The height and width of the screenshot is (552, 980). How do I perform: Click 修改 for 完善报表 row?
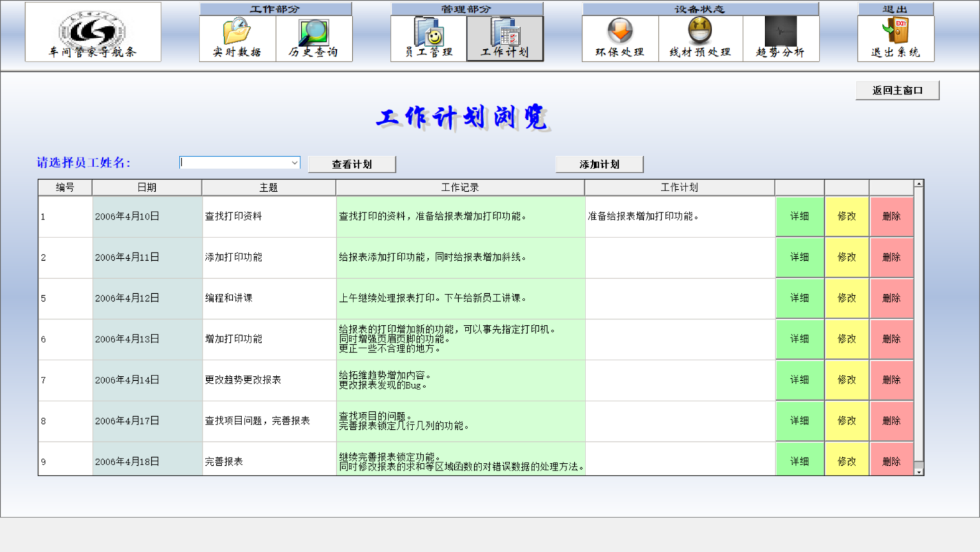point(847,459)
